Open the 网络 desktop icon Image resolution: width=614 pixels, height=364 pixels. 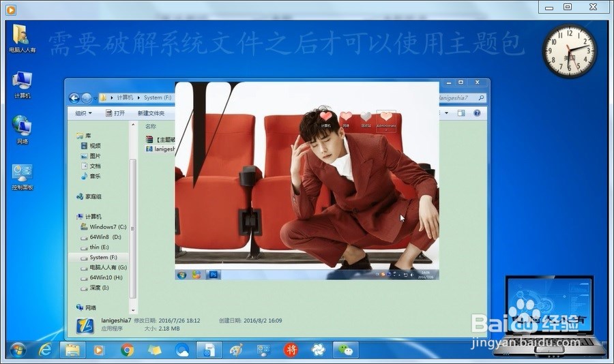tap(22, 130)
